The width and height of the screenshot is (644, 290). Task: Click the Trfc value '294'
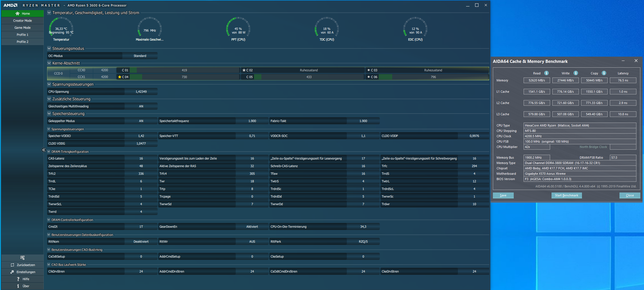point(474,166)
